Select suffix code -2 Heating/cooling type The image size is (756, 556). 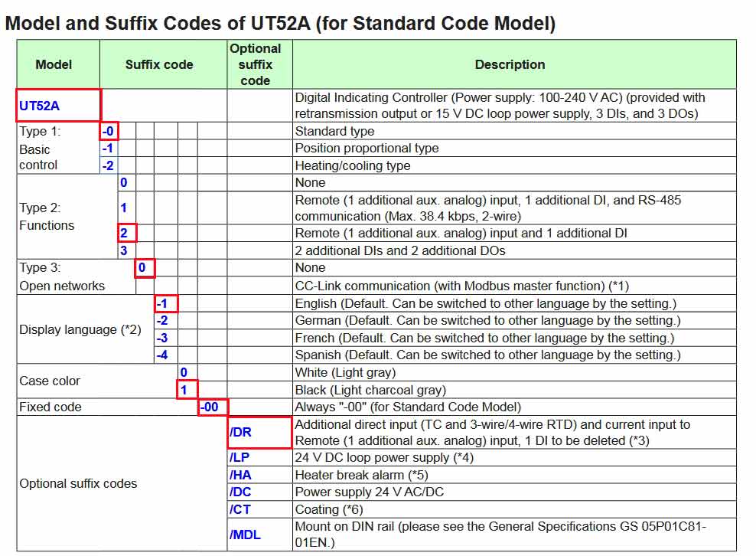[x=106, y=165]
